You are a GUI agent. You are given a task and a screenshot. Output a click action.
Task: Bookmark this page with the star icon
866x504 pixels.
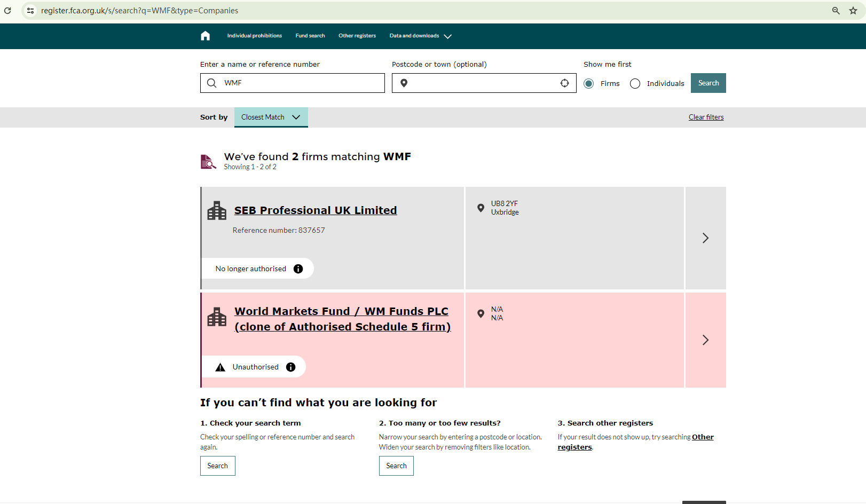coord(853,11)
